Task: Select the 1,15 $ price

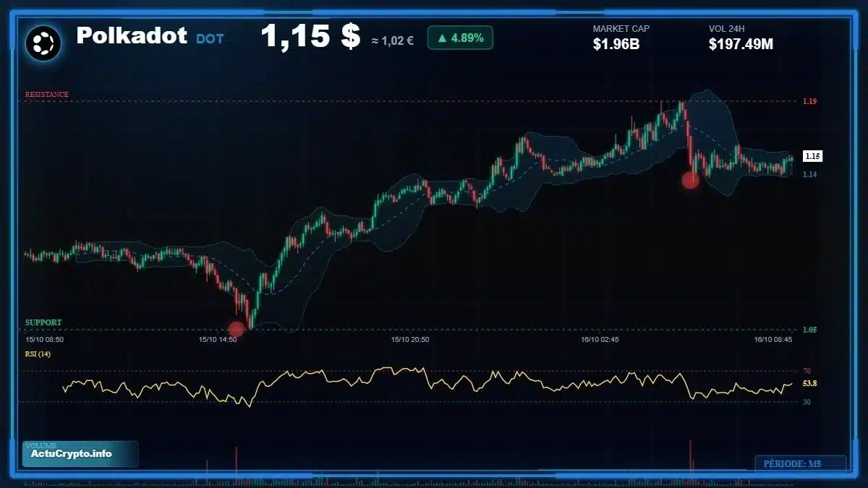Action: tap(310, 36)
